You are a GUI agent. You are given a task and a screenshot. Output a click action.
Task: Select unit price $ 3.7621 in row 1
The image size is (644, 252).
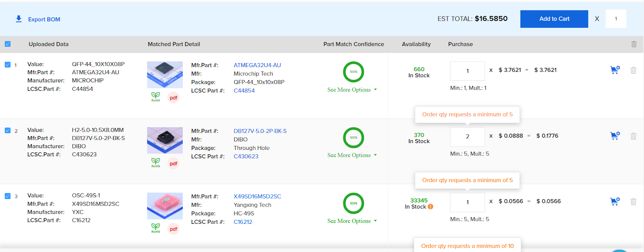pos(510,70)
